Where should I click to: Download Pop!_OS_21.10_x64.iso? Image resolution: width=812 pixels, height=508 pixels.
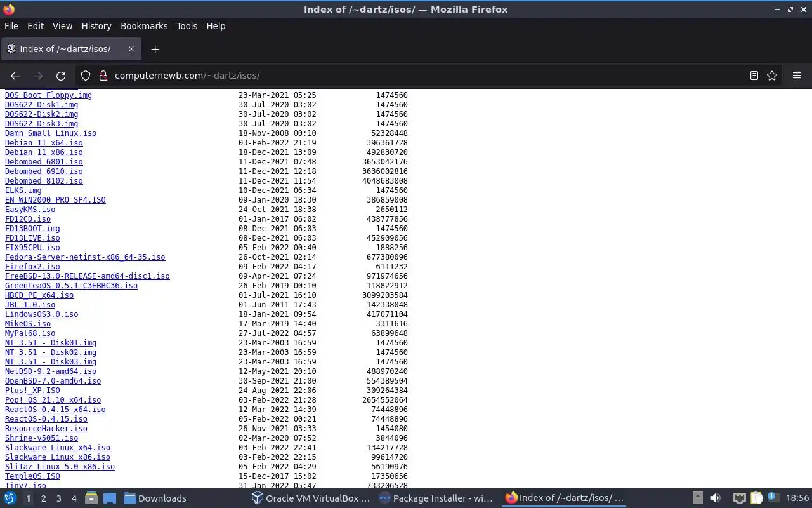(x=53, y=400)
